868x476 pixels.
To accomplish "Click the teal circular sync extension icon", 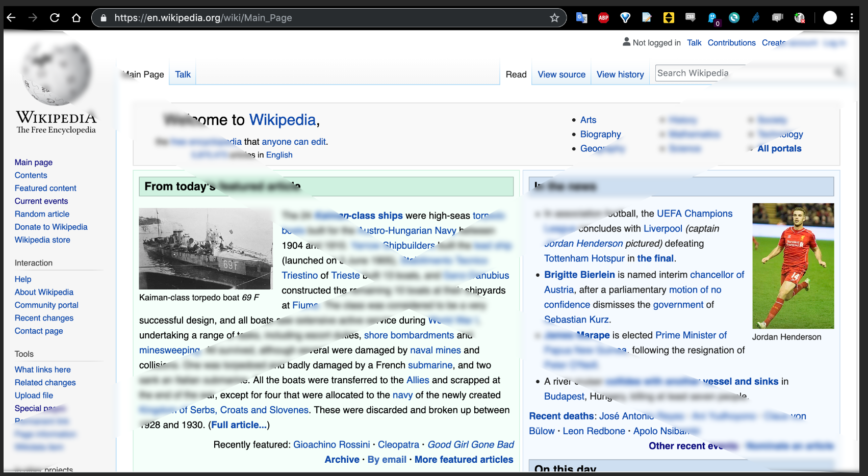I will pos(734,18).
